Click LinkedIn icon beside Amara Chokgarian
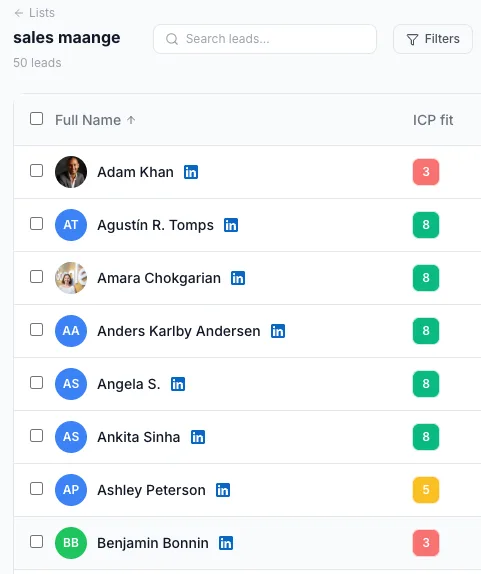The image size is (481, 574). click(x=238, y=278)
